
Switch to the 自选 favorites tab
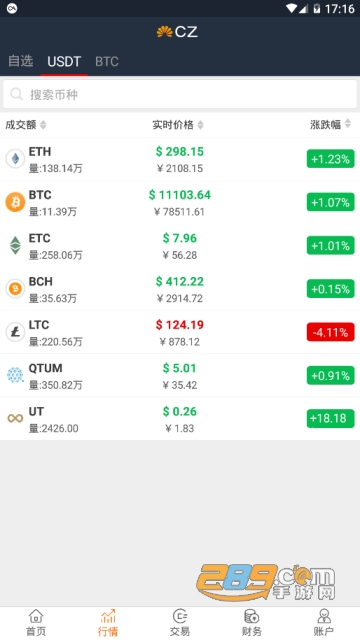click(20, 61)
